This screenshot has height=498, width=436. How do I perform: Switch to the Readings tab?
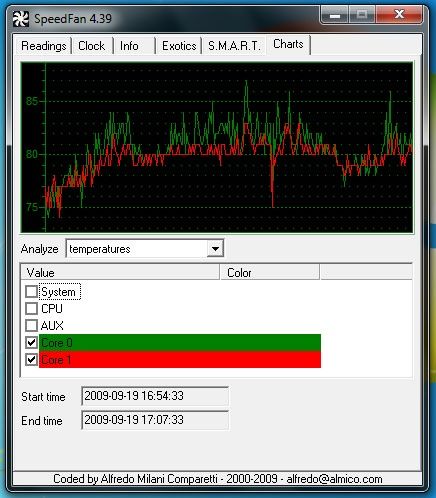click(44, 46)
